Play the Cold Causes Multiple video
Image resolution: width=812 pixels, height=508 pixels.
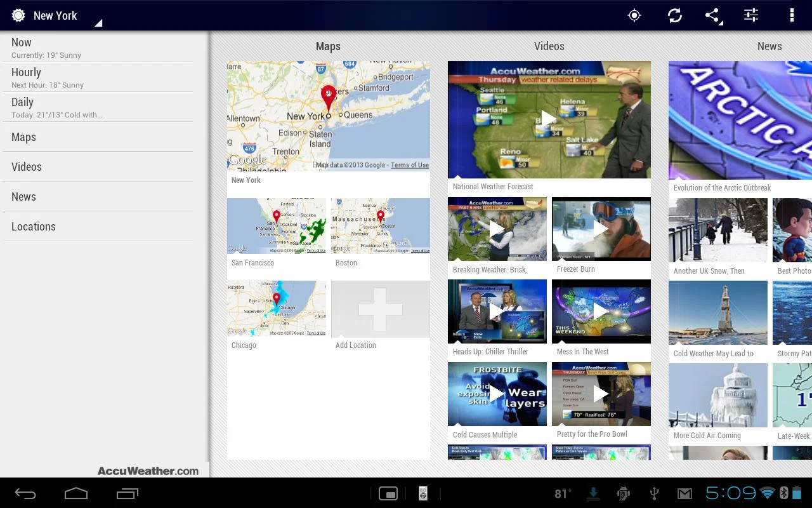pos(497,394)
